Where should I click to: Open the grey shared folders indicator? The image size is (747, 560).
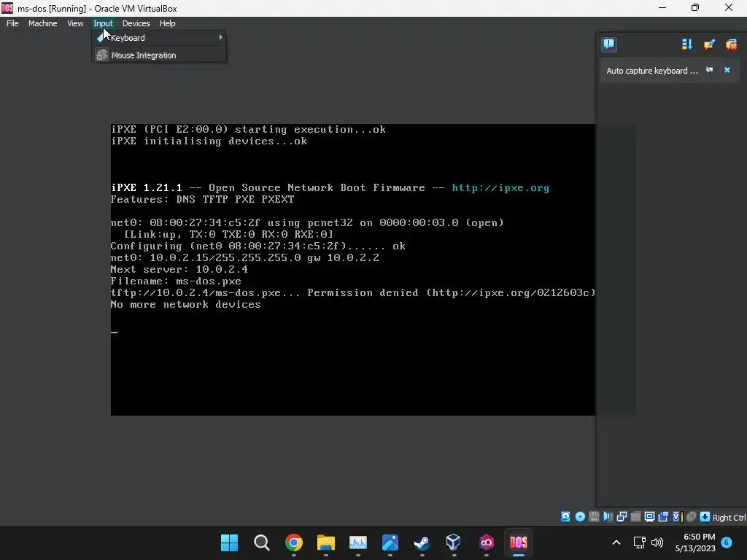click(x=635, y=517)
